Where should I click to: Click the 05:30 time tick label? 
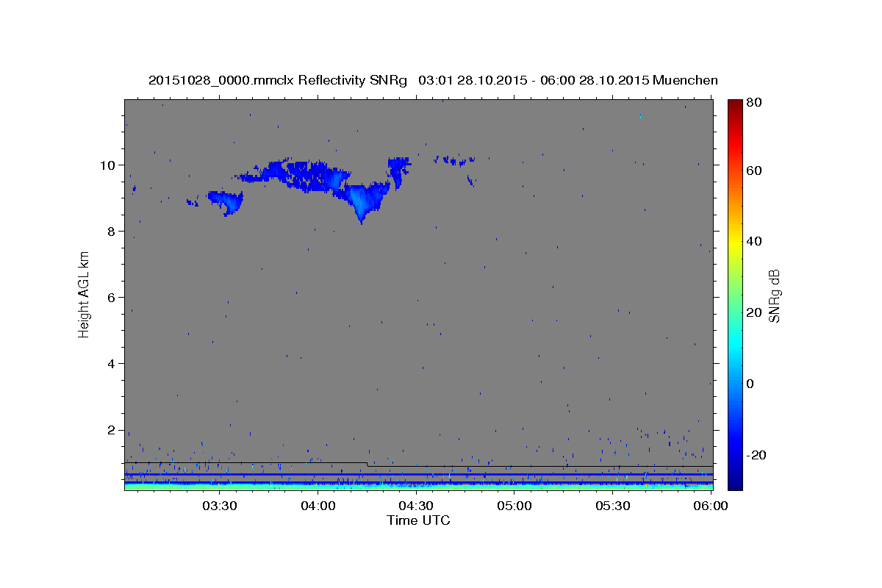click(x=612, y=506)
